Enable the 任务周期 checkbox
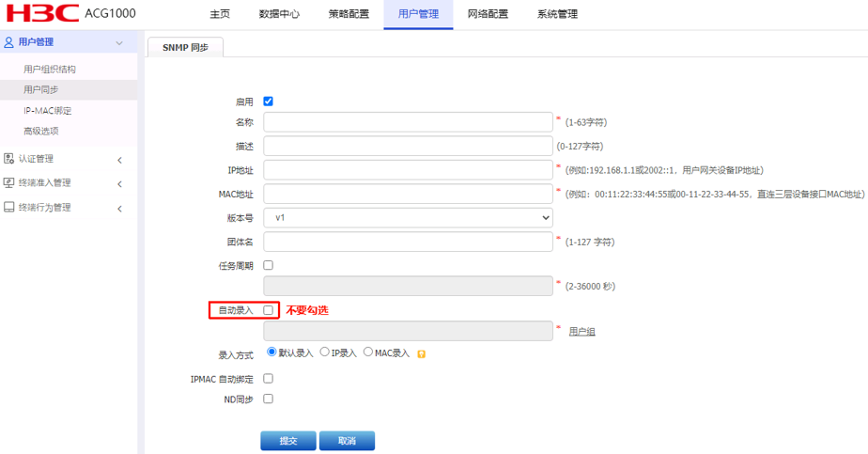This screenshot has height=454, width=868. [x=269, y=266]
